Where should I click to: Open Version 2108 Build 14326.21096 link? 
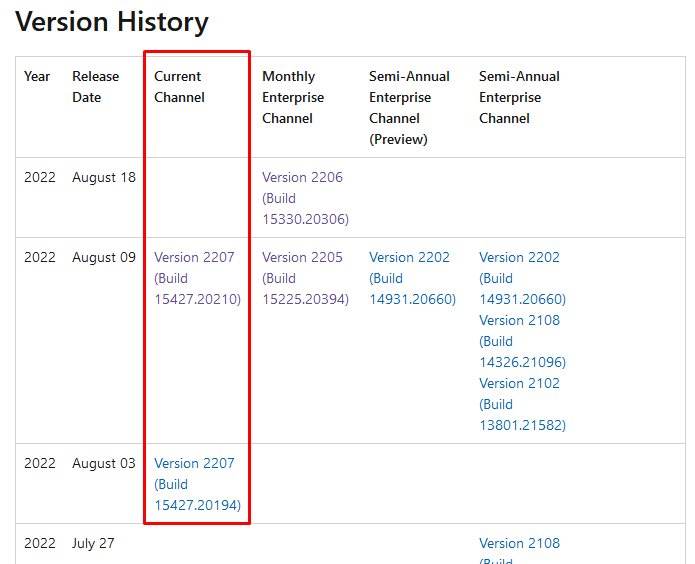click(522, 341)
